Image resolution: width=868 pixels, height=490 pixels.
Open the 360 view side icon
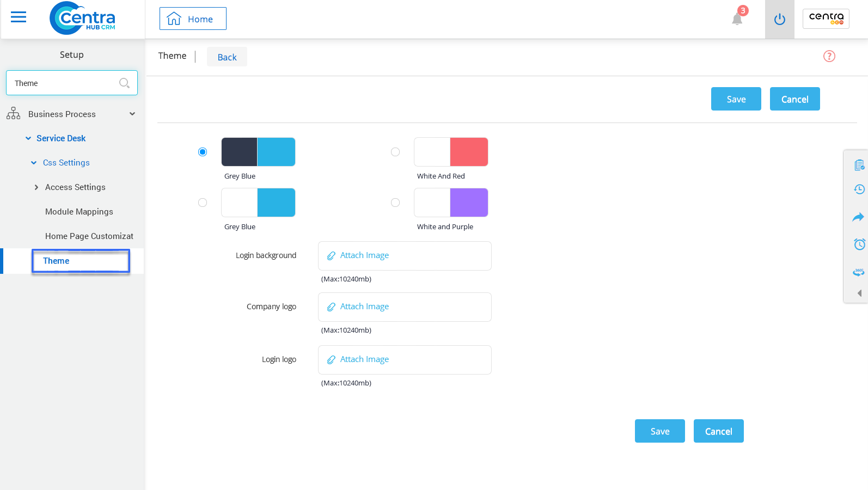(x=859, y=272)
